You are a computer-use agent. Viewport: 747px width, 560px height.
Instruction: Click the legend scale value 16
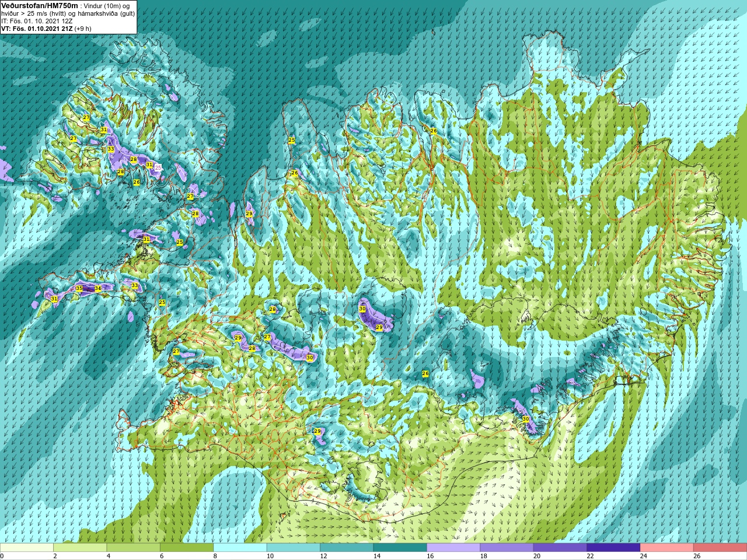coord(430,556)
